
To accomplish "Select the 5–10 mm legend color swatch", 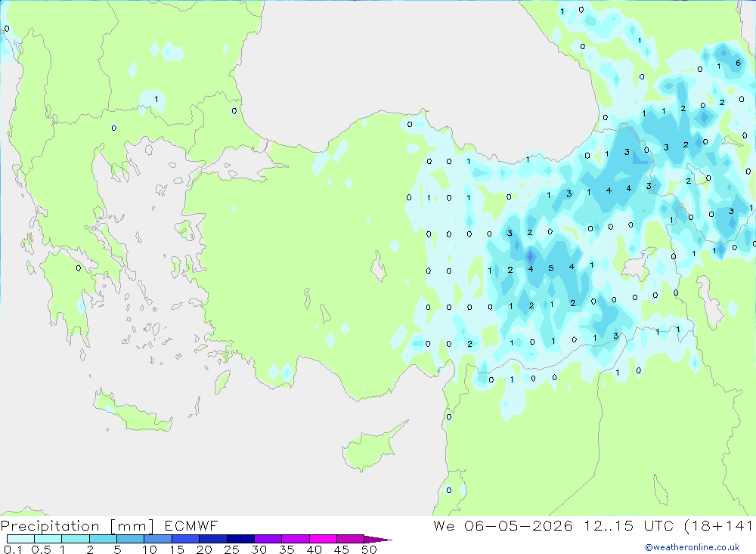I will click(131, 539).
